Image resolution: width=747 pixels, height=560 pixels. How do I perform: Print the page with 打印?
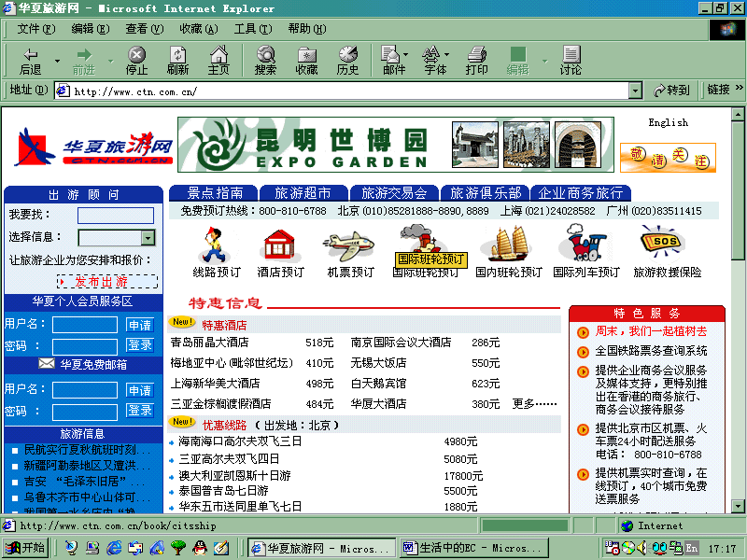[x=476, y=61]
